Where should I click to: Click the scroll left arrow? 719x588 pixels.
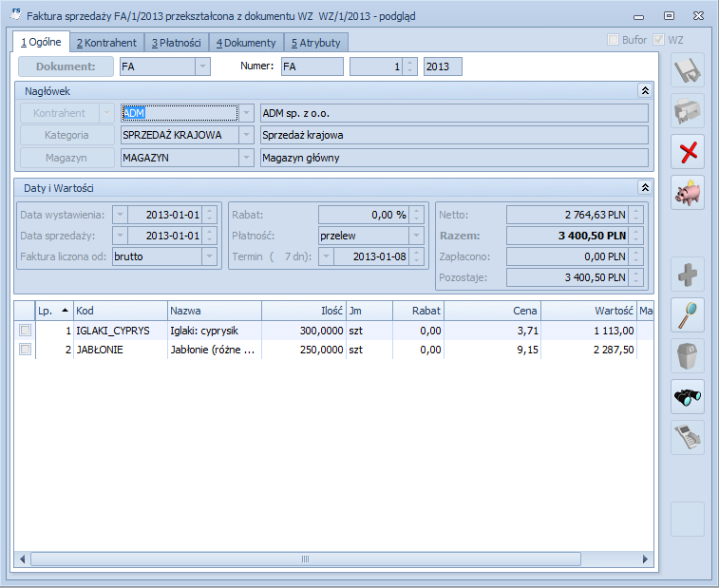[x=22, y=560]
